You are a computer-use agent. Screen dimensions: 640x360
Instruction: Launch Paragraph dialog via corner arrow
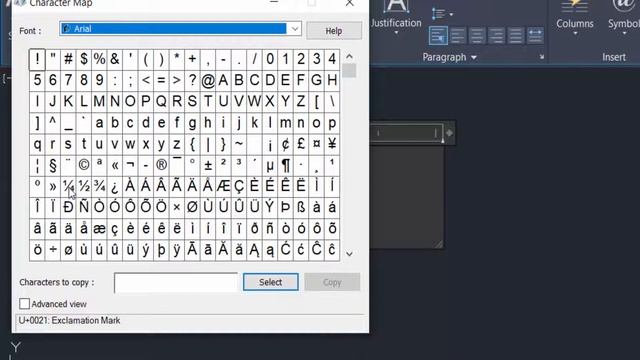(542, 57)
